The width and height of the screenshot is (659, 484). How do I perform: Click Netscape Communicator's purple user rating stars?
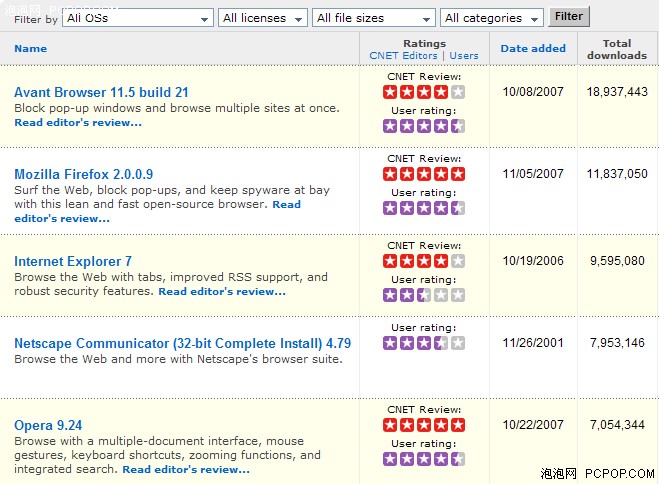(x=424, y=343)
